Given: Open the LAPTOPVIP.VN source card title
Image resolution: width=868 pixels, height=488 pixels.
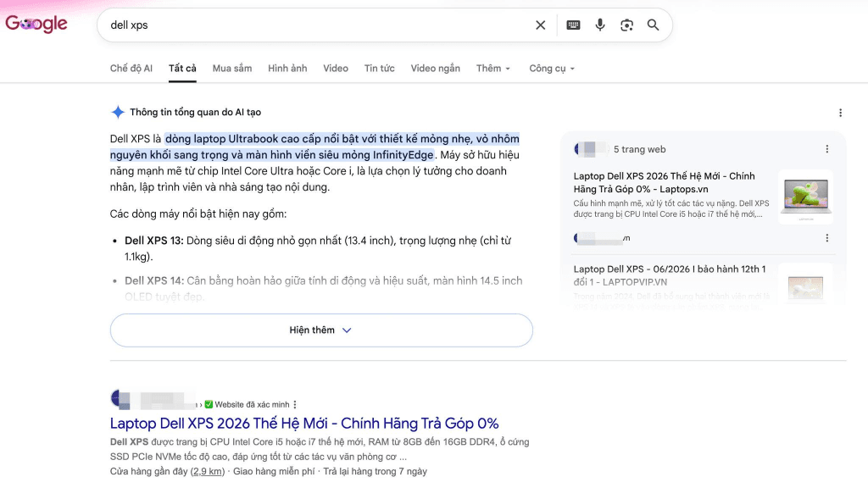Looking at the screenshot, I should 670,275.
